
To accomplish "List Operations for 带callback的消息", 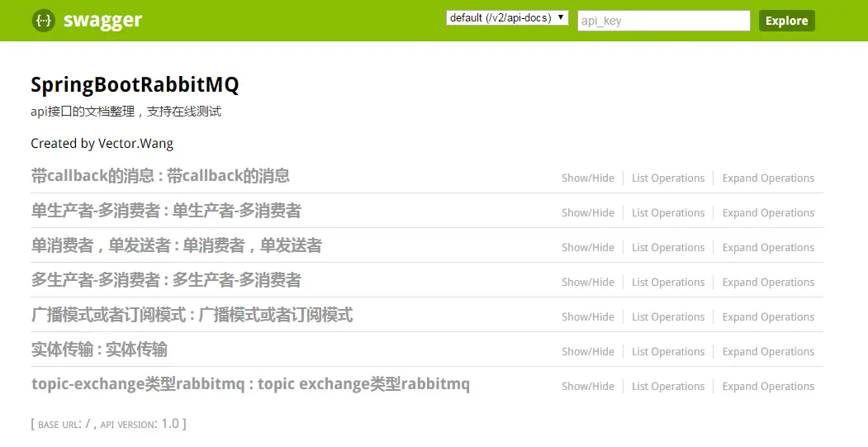I will coord(668,178).
